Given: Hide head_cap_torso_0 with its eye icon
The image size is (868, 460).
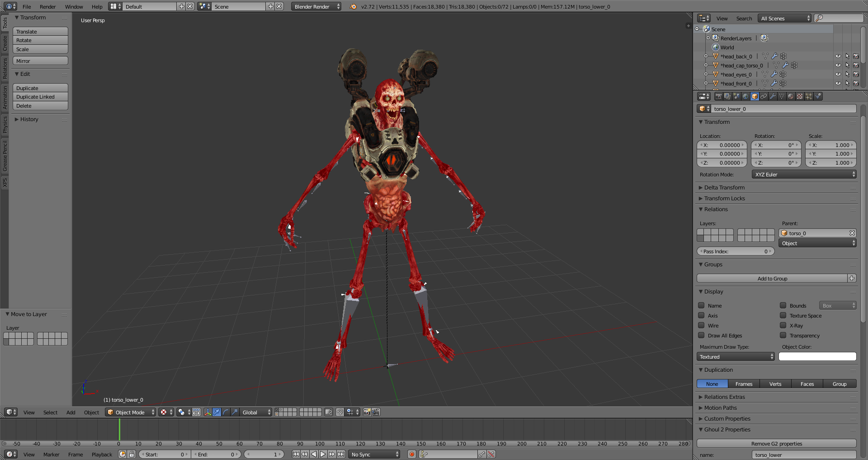Looking at the screenshot, I should pos(838,66).
